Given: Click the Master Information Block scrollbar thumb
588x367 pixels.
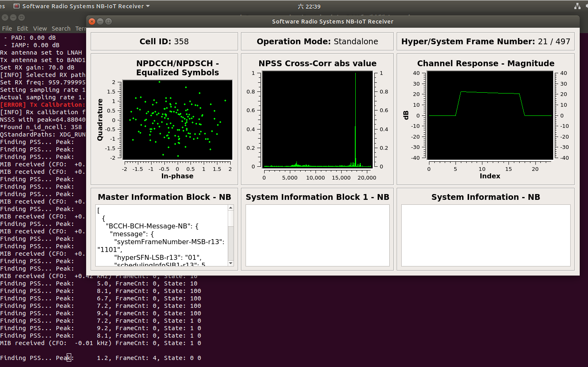Looking at the screenshot, I should (231, 218).
